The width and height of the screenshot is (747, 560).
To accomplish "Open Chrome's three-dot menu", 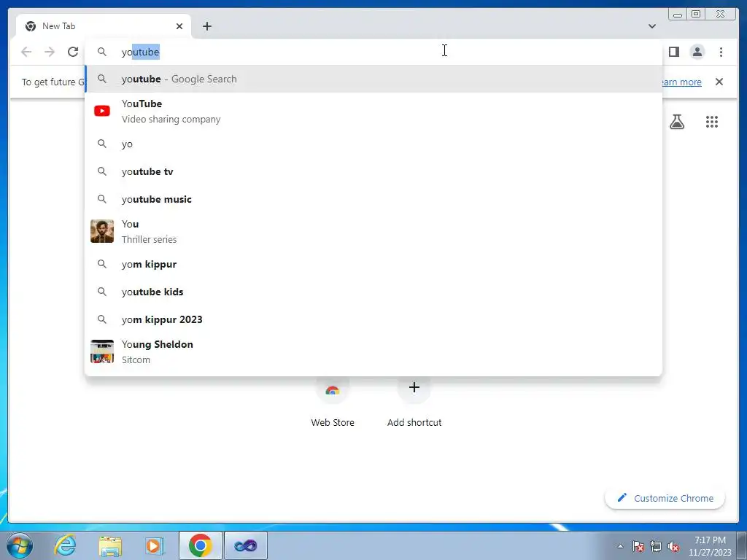I will [721, 52].
